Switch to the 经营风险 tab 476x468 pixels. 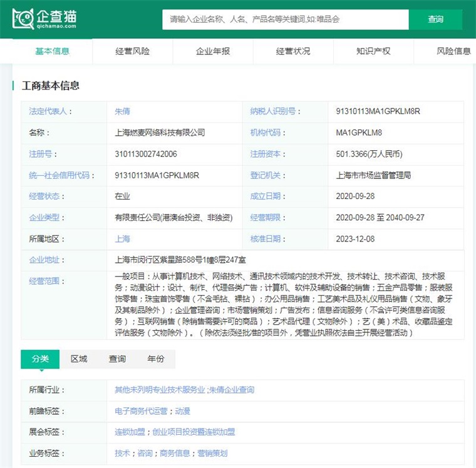(x=132, y=51)
